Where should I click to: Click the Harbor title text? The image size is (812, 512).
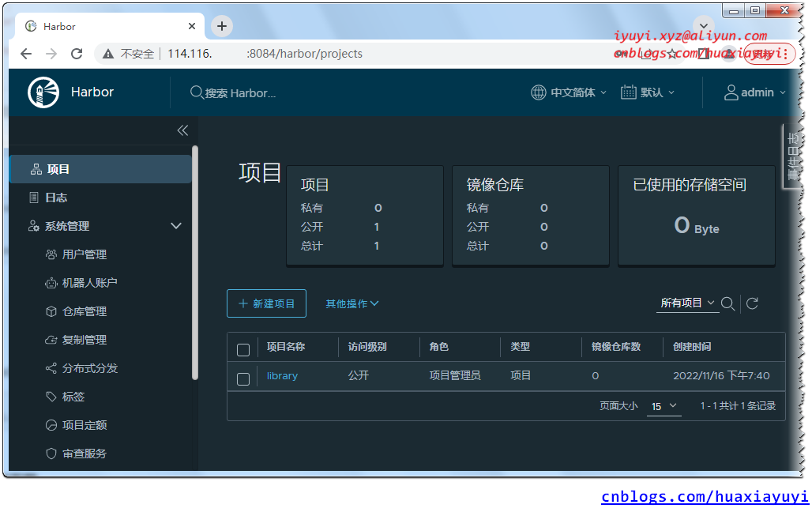tap(92, 92)
